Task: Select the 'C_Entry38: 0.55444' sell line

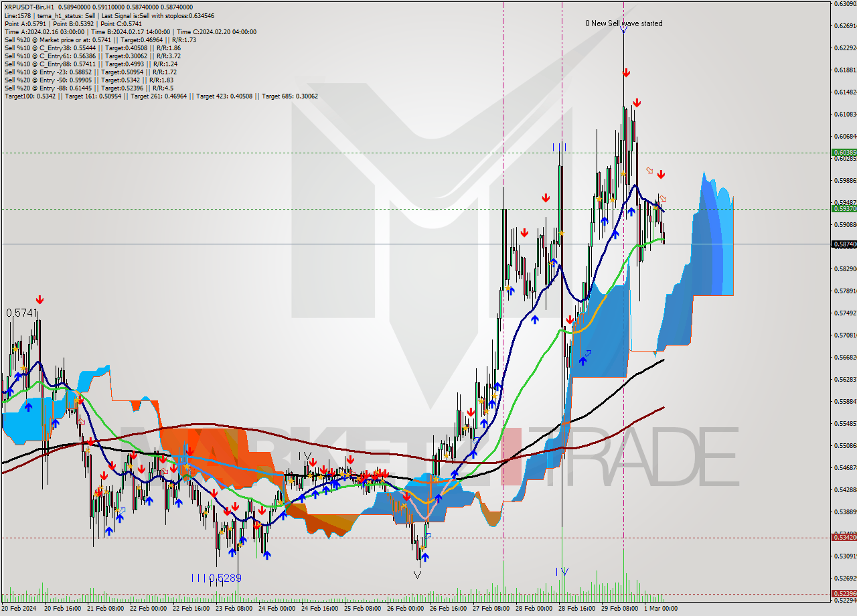Action: pos(92,48)
